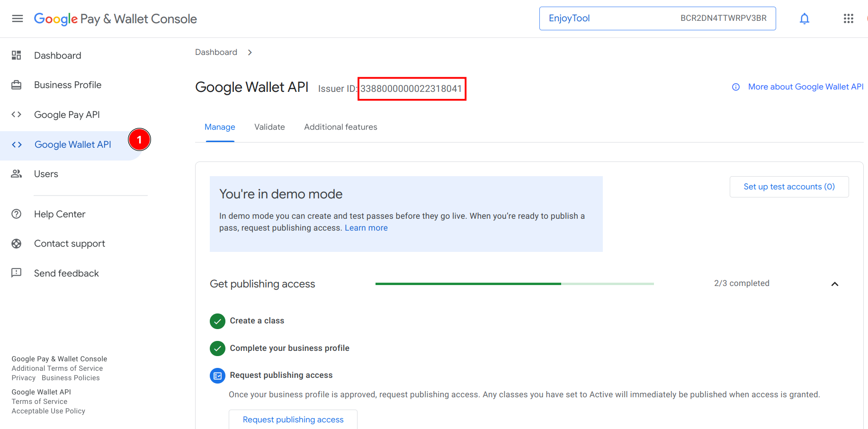868x429 pixels.
Task: Open Contact support from the sidebar
Action: (70, 243)
